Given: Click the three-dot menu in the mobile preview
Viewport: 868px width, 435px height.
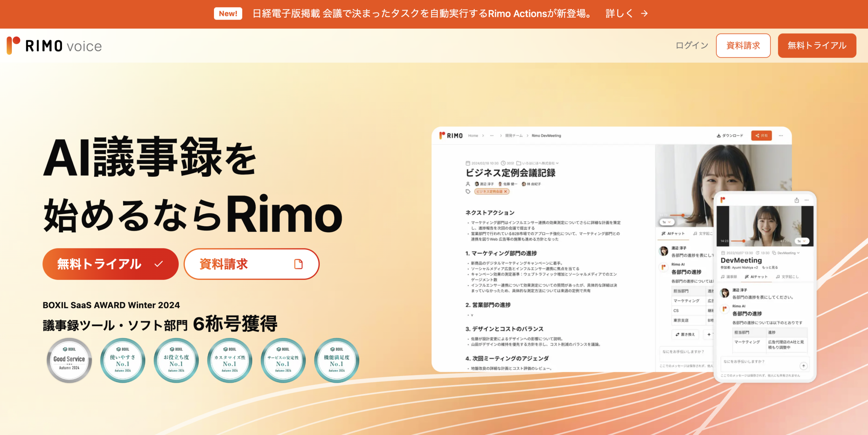Looking at the screenshot, I should pos(807,200).
